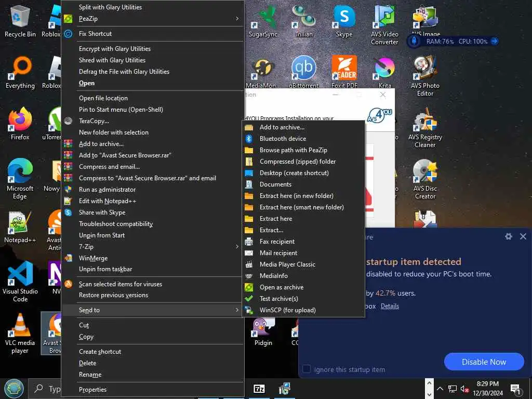Viewport: 532px width, 399px height.
Task: Open the Start button orb
Action: point(14,389)
